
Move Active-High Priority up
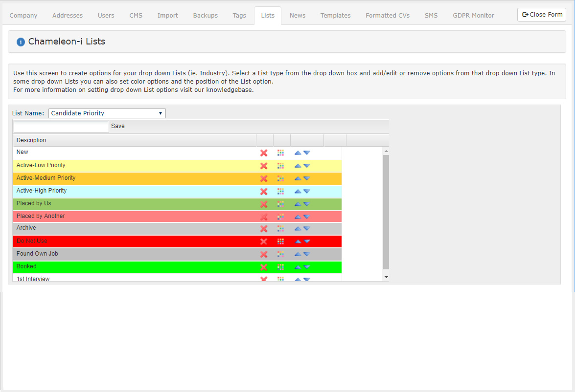298,191
